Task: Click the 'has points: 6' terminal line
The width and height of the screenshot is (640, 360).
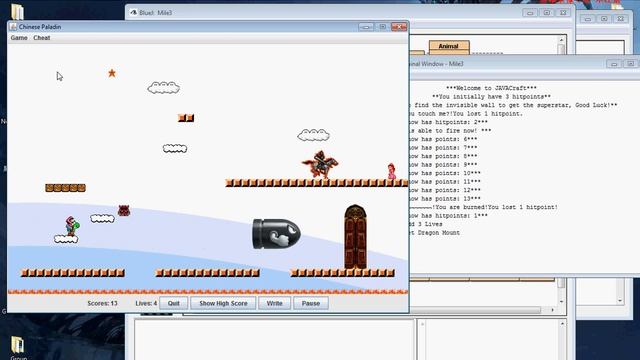Action: (443, 139)
